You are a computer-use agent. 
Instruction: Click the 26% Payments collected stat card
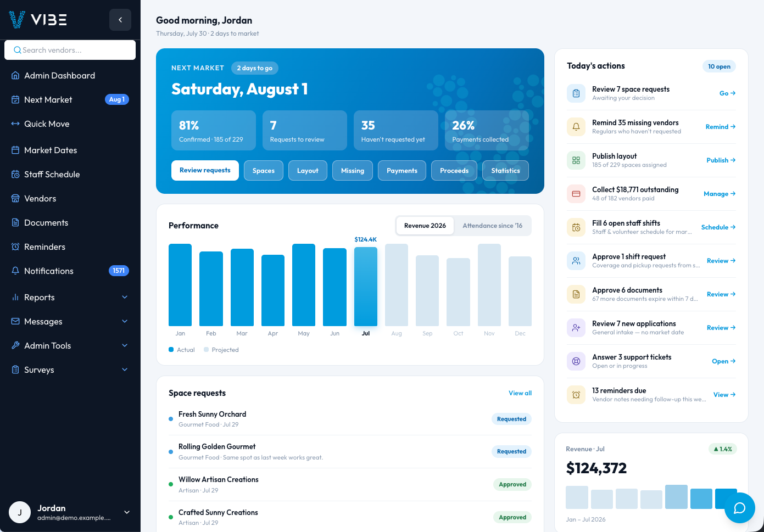(x=487, y=131)
